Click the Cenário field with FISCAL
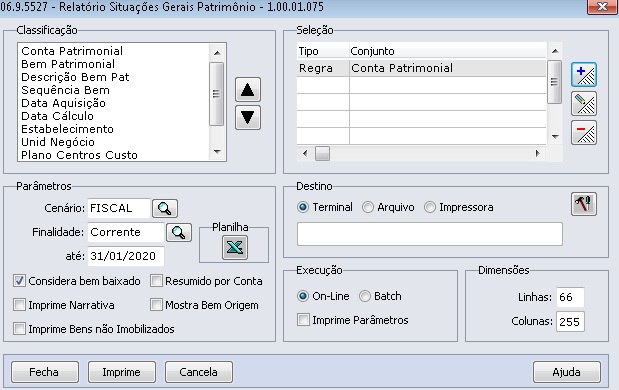This screenshot has width=619, height=390. [118, 208]
